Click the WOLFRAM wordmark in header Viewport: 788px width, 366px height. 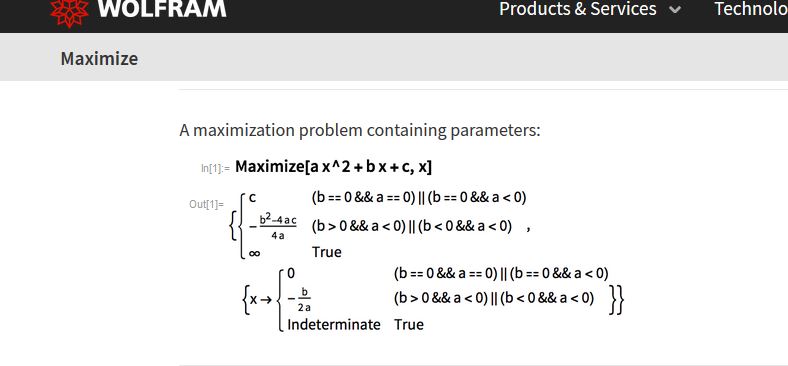pos(162,9)
